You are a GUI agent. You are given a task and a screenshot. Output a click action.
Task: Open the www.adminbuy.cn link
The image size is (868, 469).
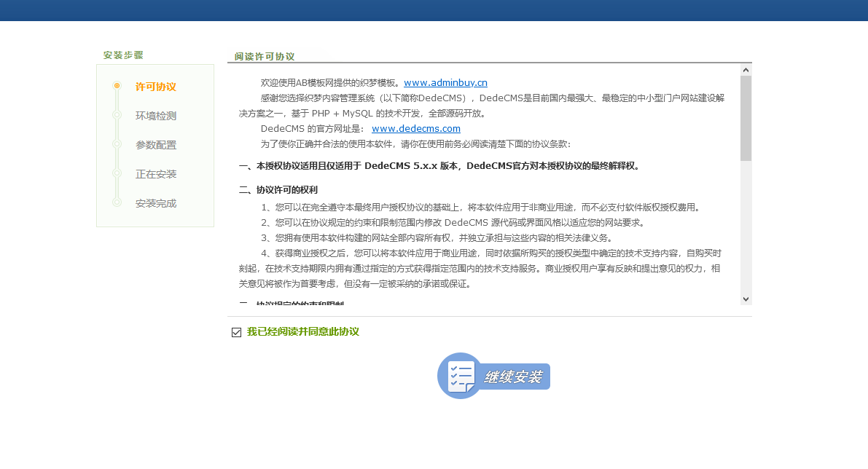point(445,82)
